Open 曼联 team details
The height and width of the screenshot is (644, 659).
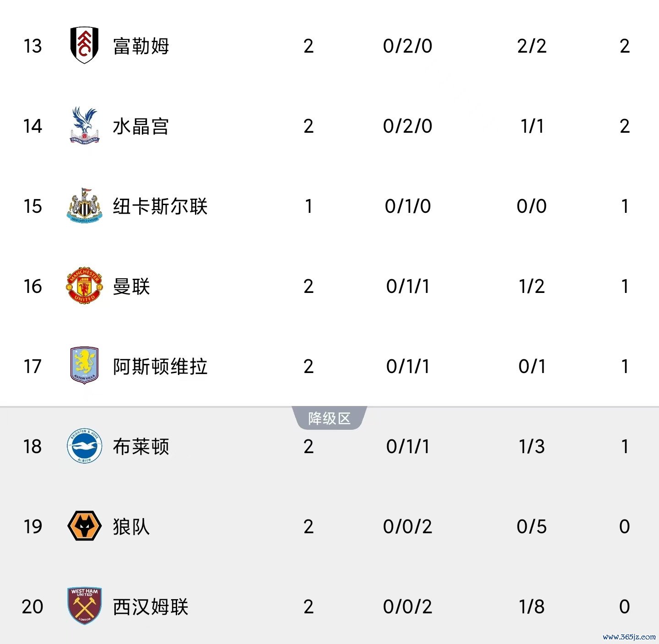tap(132, 287)
